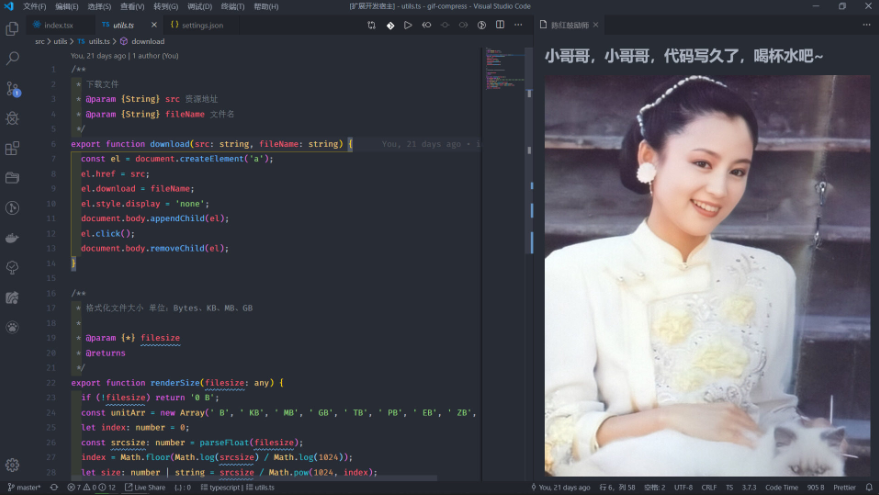Open the Explorer view in activity bar

12,28
